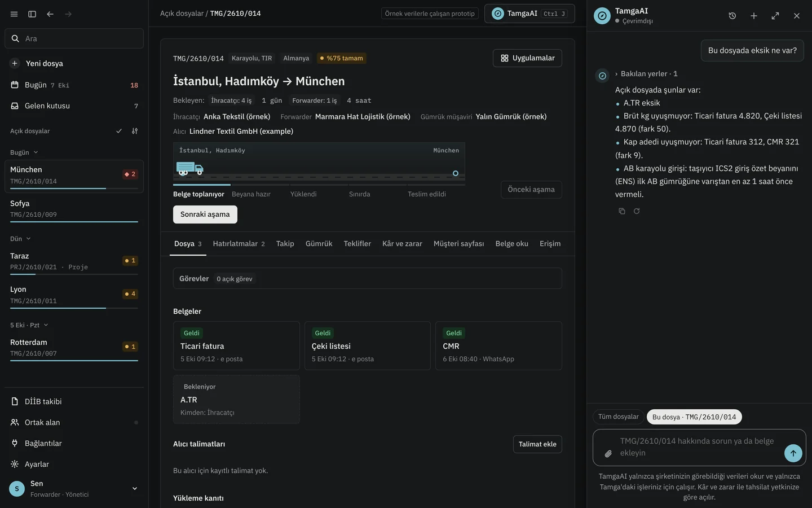
Task: Open the Kâr ve zarar tab
Action: click(402, 244)
